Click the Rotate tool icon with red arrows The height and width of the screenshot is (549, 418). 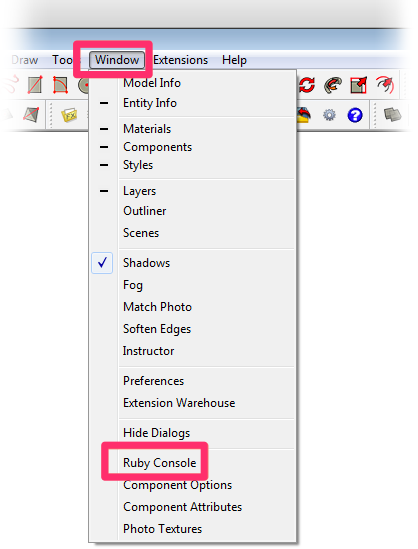(x=307, y=85)
